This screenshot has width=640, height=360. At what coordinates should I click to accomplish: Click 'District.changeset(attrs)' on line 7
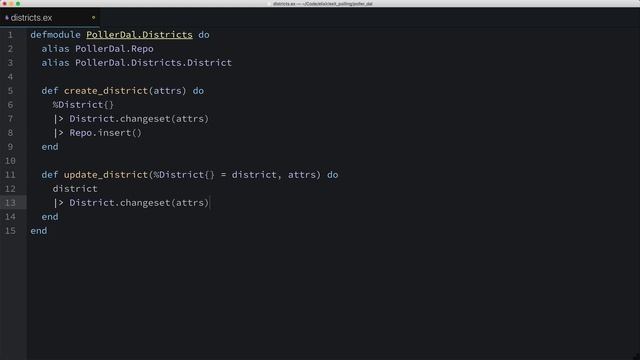click(x=139, y=119)
